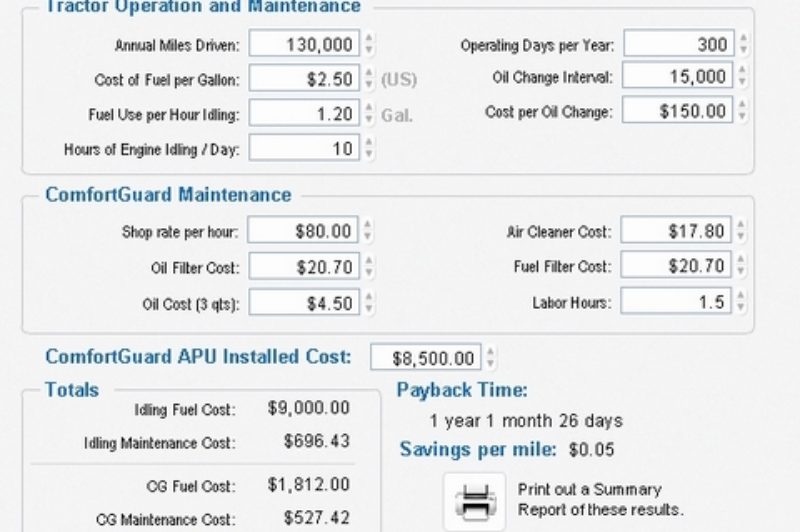800x532 pixels.
Task: Decrease Cost of Fuel per Gallon stepper
Action: 369,85
